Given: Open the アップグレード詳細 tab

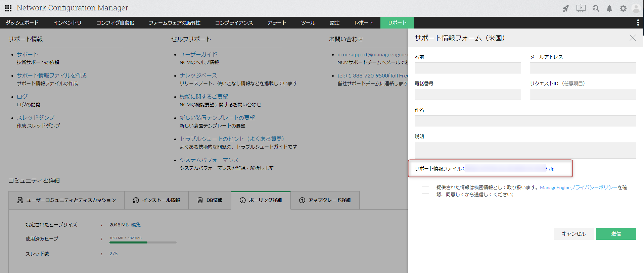Looking at the screenshot, I should pos(325,200).
